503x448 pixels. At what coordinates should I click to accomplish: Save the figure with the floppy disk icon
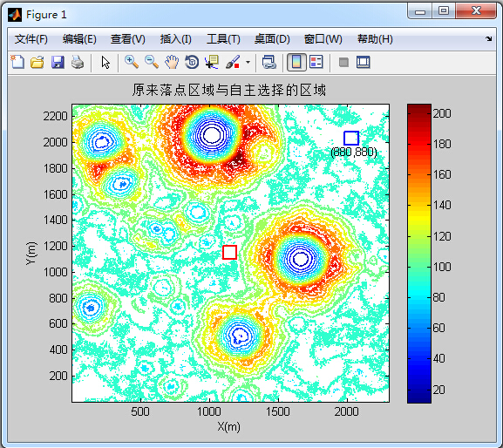[58, 62]
